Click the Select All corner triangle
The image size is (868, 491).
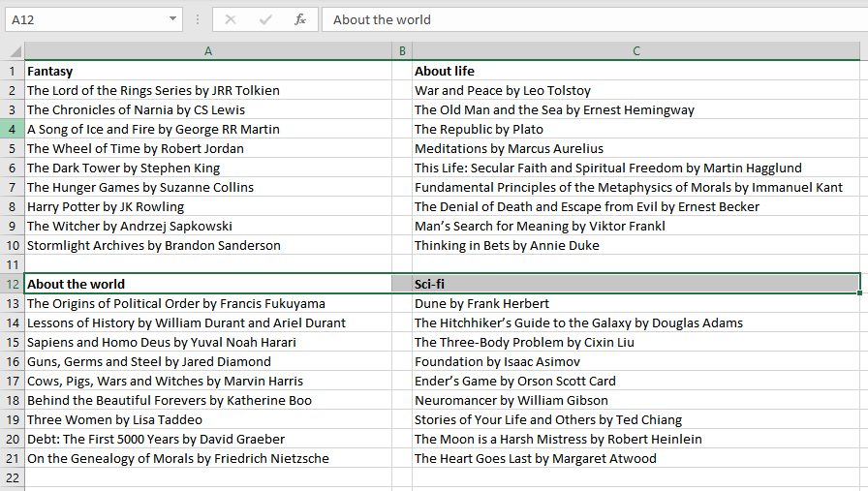pyautogui.click(x=14, y=51)
